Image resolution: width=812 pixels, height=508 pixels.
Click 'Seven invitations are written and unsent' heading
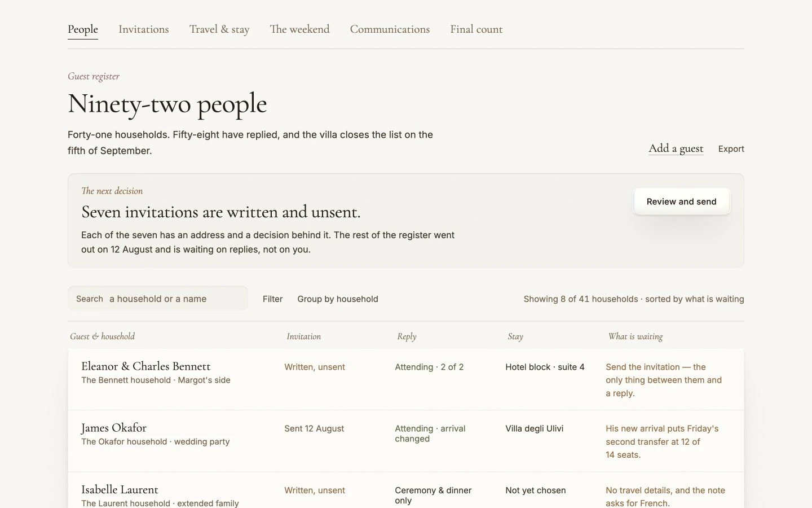coord(221,212)
